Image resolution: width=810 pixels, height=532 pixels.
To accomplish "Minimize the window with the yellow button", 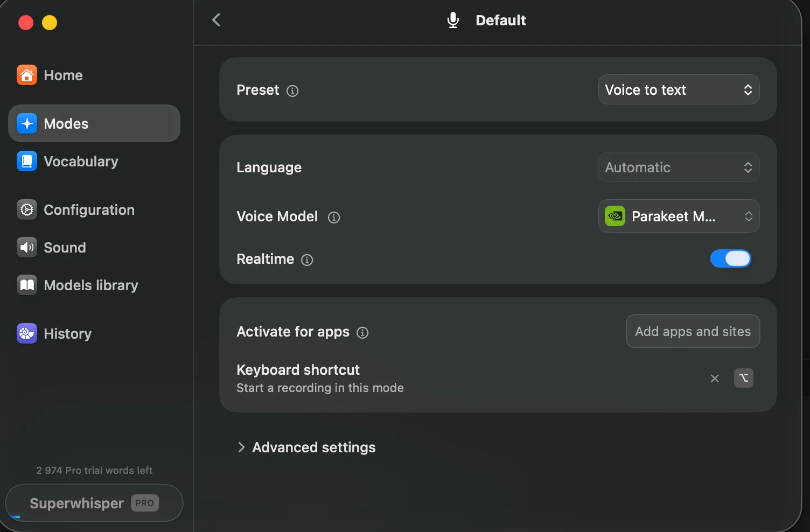I will (x=50, y=23).
